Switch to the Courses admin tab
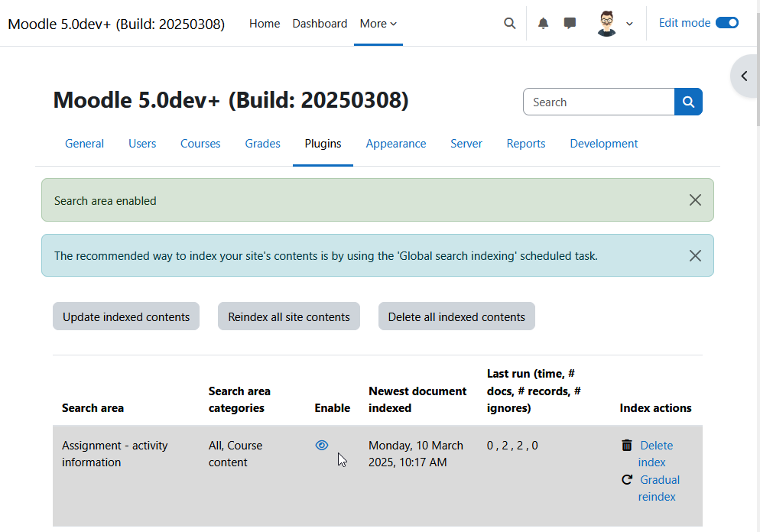The image size is (760, 532). [x=200, y=144]
